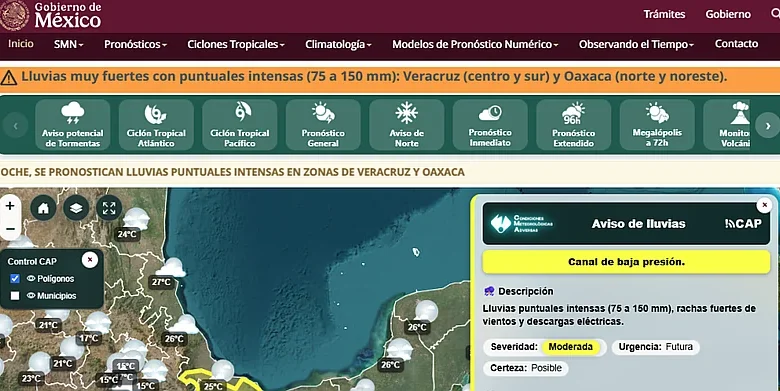Go to previous carousel cards
780x391 pixels.
pyautogui.click(x=15, y=126)
